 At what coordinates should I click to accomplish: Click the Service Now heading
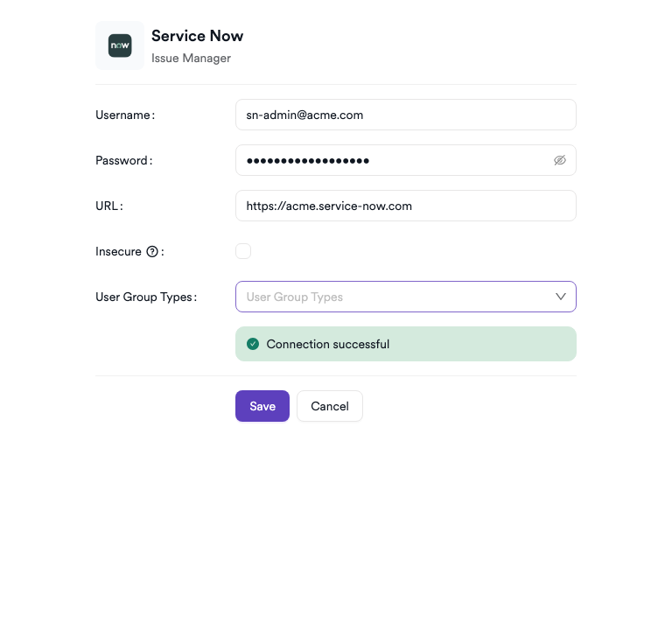197,36
